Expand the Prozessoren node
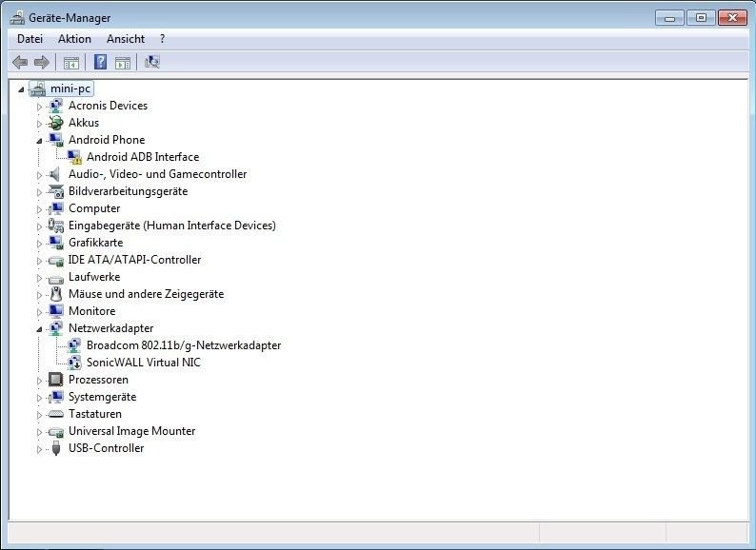This screenshot has height=550, width=756. tap(39, 381)
